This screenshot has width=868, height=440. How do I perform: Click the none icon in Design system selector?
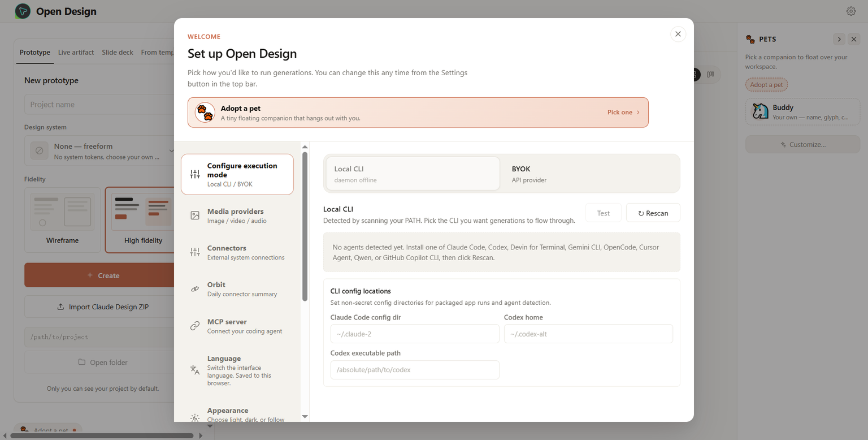pyautogui.click(x=39, y=151)
